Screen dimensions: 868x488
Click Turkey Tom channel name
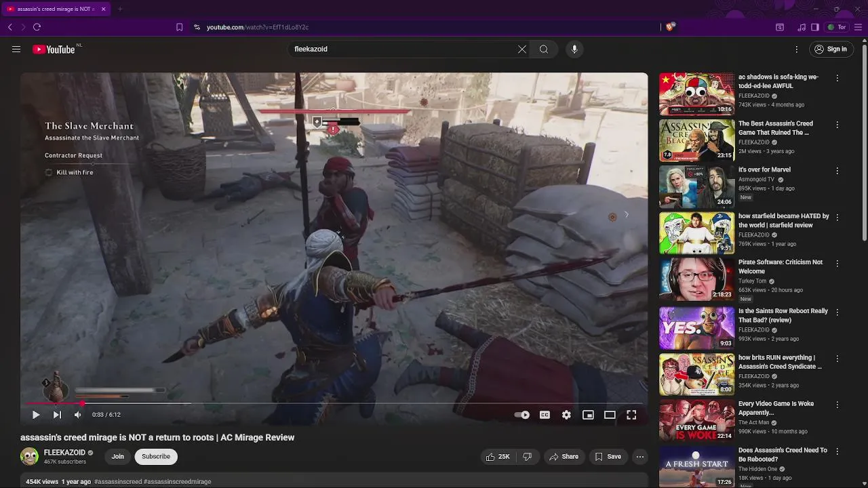752,281
